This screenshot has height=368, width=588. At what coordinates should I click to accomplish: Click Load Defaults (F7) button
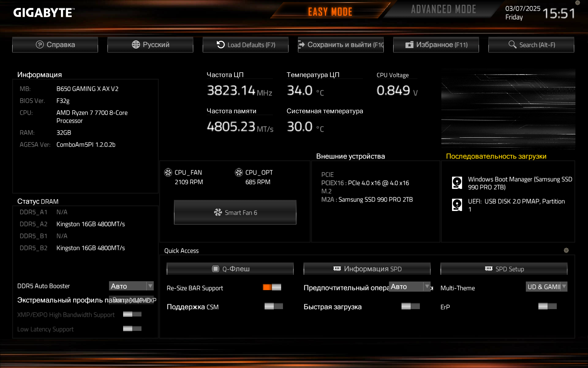tap(246, 45)
